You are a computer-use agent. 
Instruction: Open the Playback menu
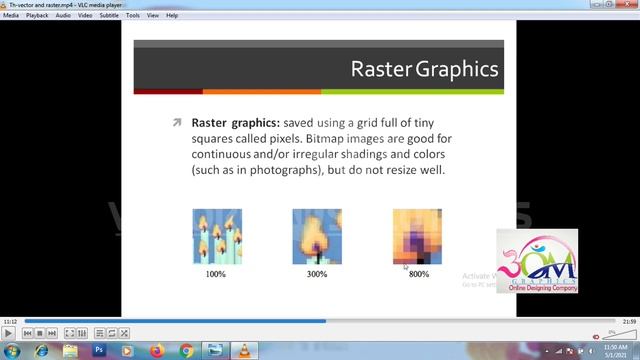pyautogui.click(x=37, y=16)
